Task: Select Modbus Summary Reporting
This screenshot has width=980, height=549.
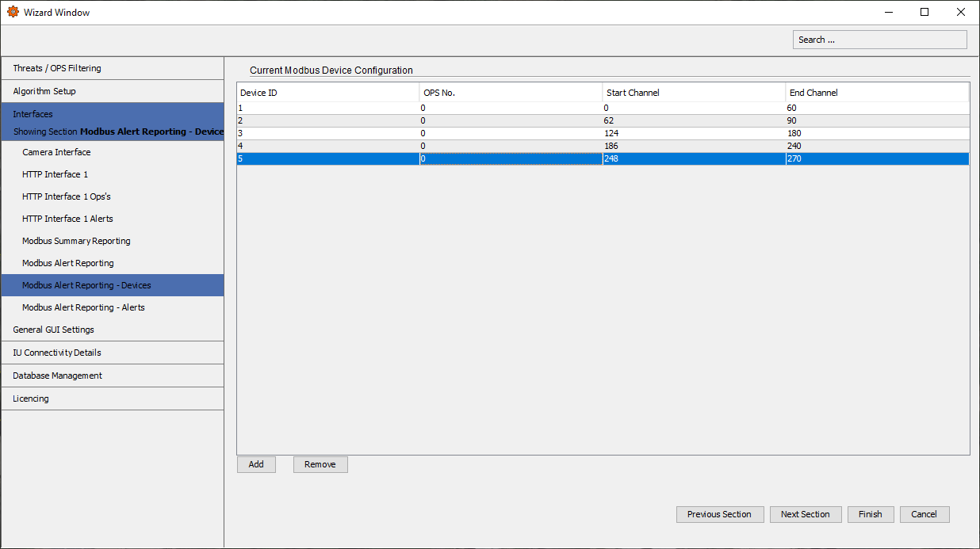Action: [75, 241]
